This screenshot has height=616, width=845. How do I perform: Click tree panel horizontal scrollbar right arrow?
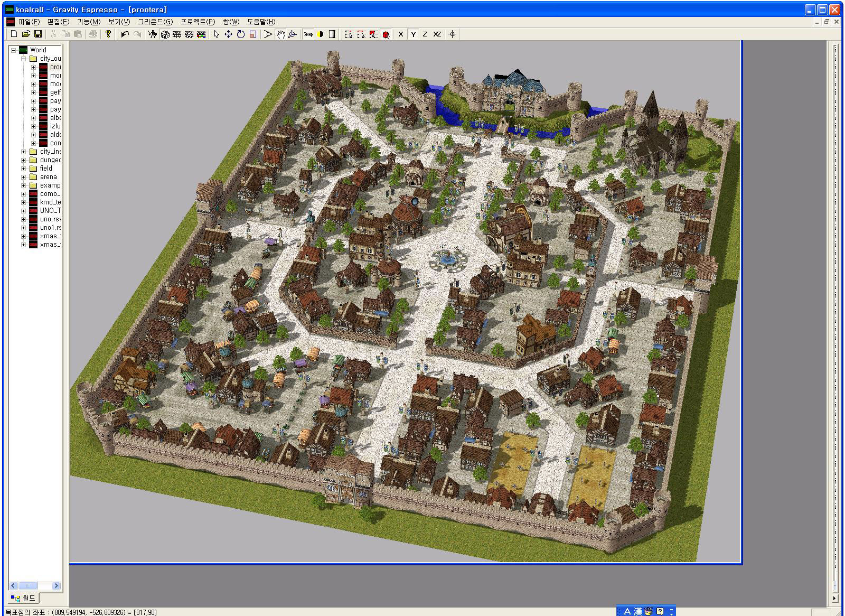[56, 586]
